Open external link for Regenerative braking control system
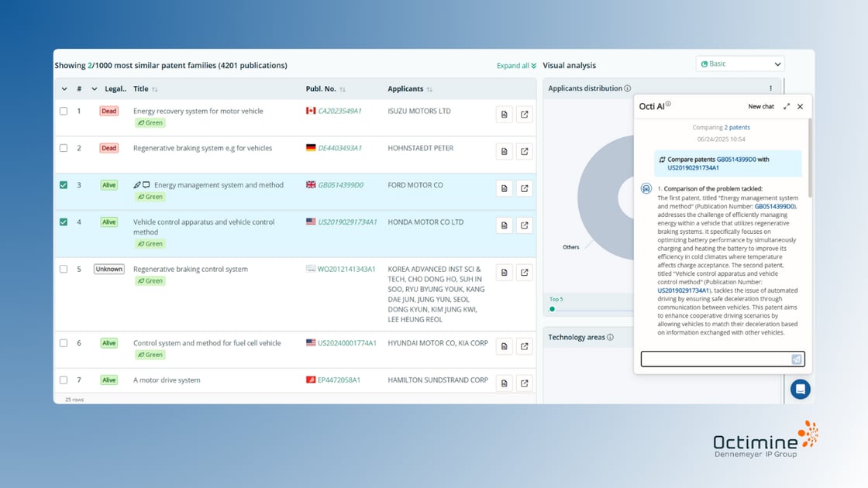Screen dimensions: 868x488 pyautogui.click(x=524, y=273)
